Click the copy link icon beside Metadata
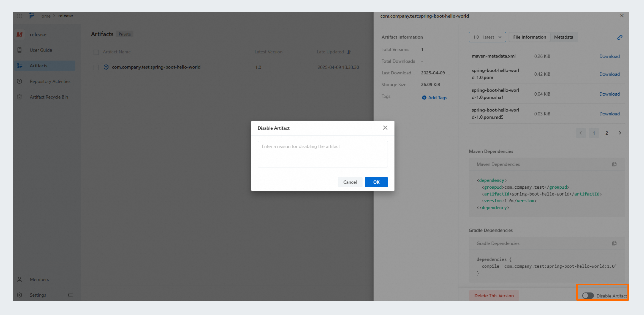 pyautogui.click(x=619, y=37)
